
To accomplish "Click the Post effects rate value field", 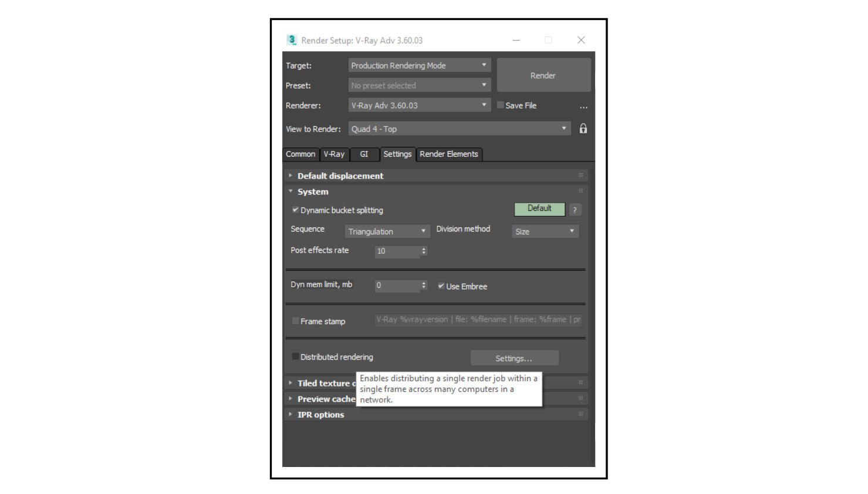I will coord(397,251).
